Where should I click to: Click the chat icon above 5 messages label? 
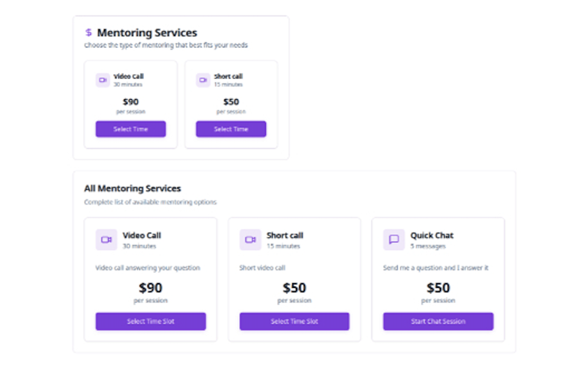tap(394, 240)
